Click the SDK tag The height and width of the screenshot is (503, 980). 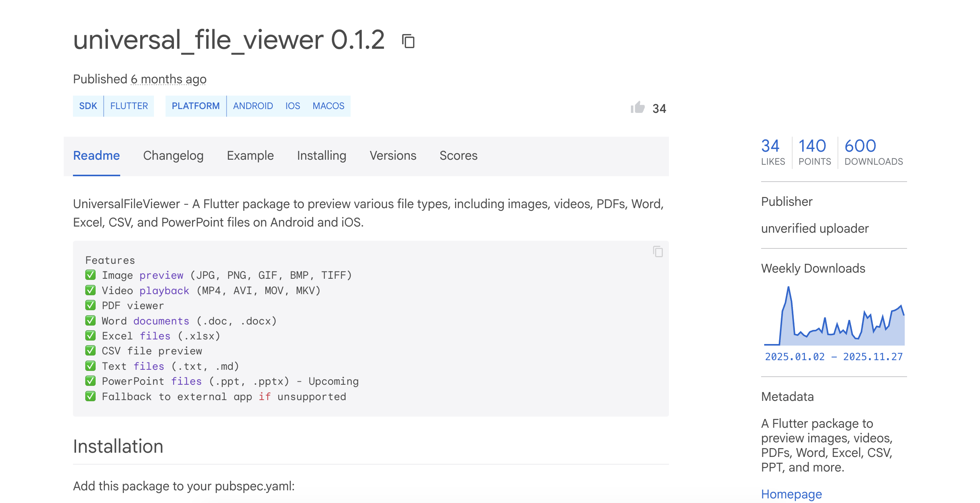[88, 106]
